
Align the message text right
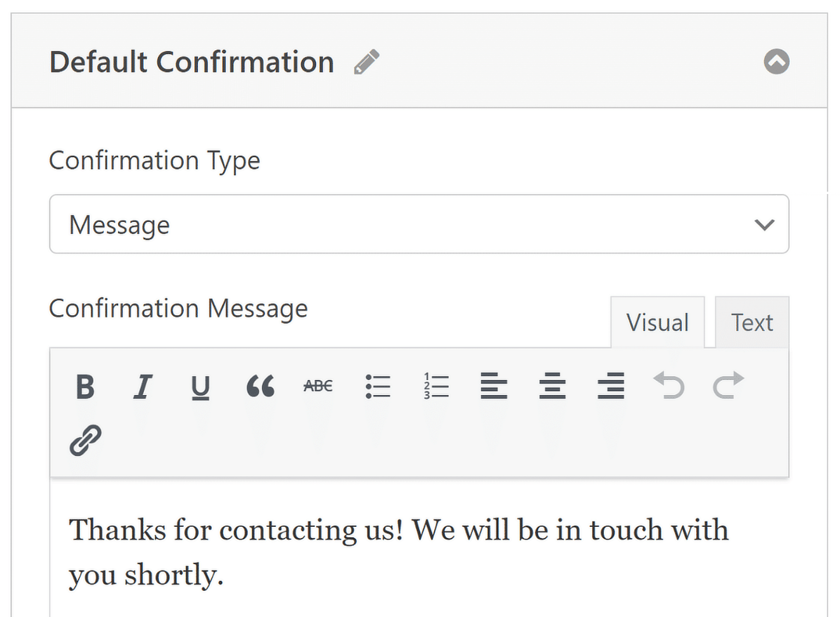click(610, 387)
